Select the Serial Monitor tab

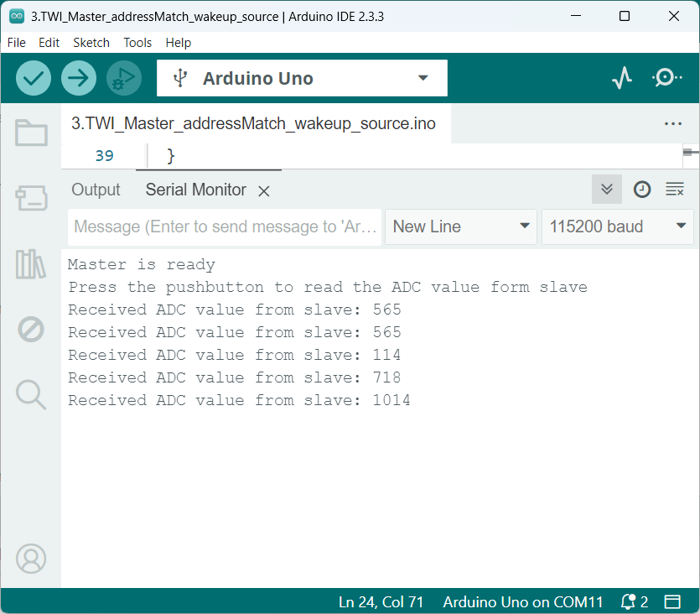click(x=195, y=190)
